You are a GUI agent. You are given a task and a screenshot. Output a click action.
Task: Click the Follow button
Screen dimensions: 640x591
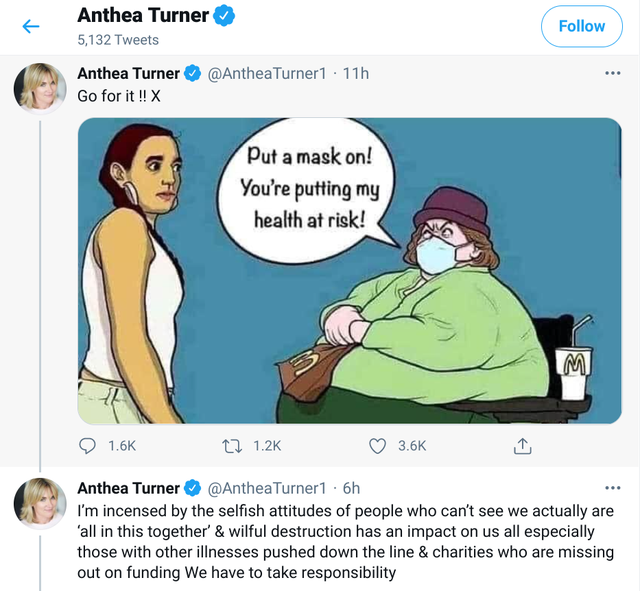581,26
